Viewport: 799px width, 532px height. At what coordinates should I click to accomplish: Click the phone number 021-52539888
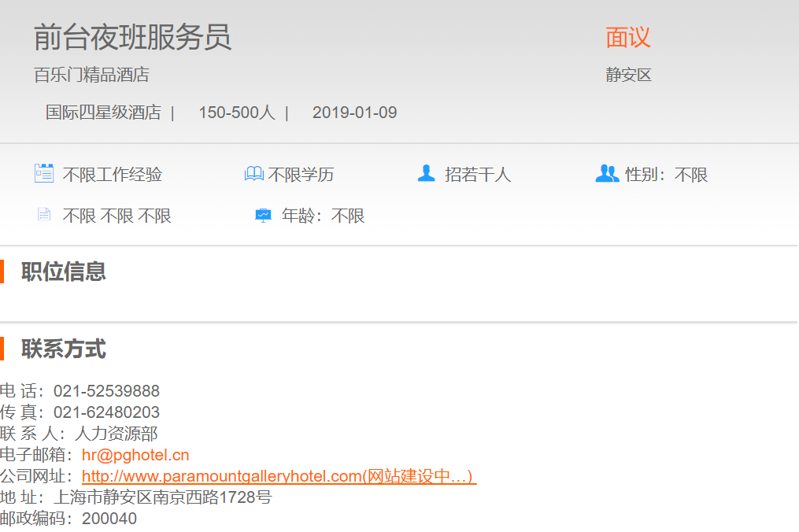pos(106,391)
